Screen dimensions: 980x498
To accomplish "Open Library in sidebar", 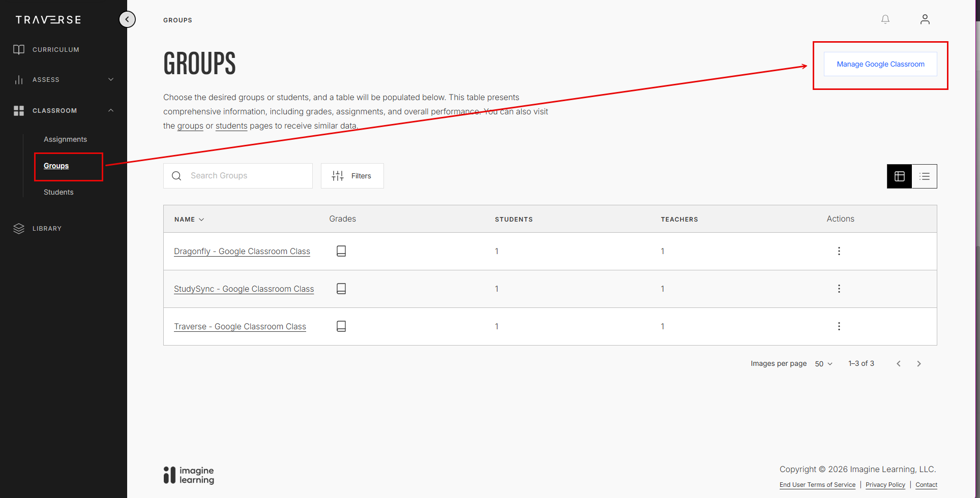I will pyautogui.click(x=47, y=229).
